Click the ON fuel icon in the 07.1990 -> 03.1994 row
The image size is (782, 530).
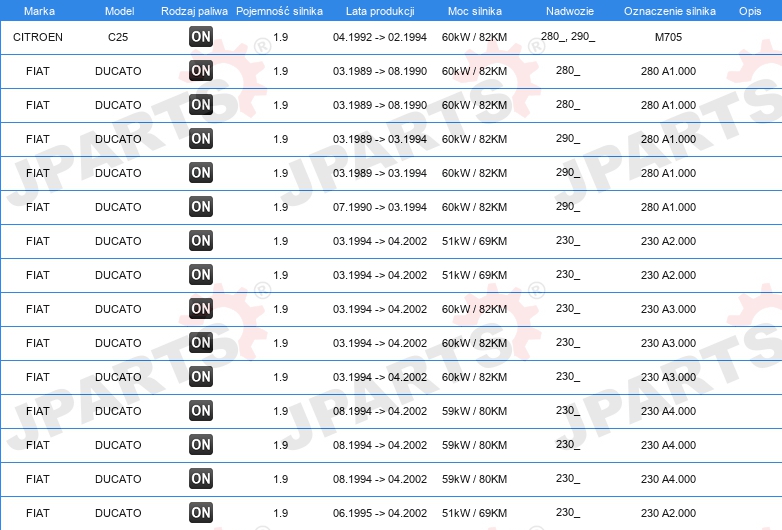(201, 206)
